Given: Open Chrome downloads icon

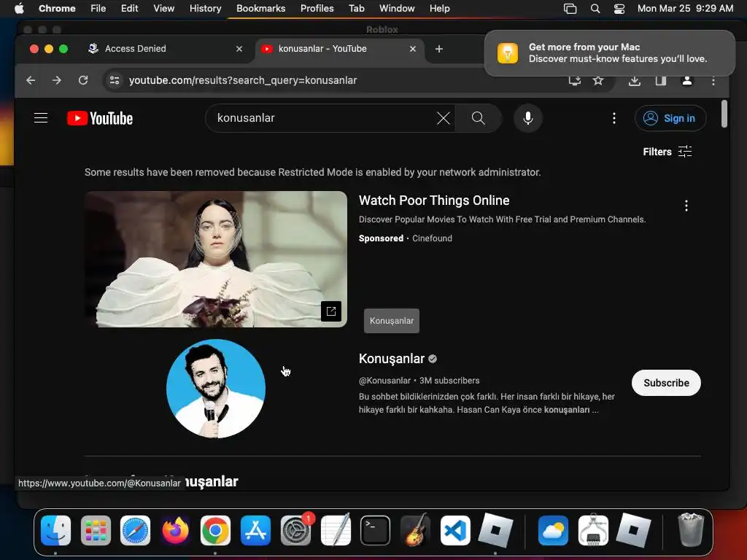Looking at the screenshot, I should [635, 81].
